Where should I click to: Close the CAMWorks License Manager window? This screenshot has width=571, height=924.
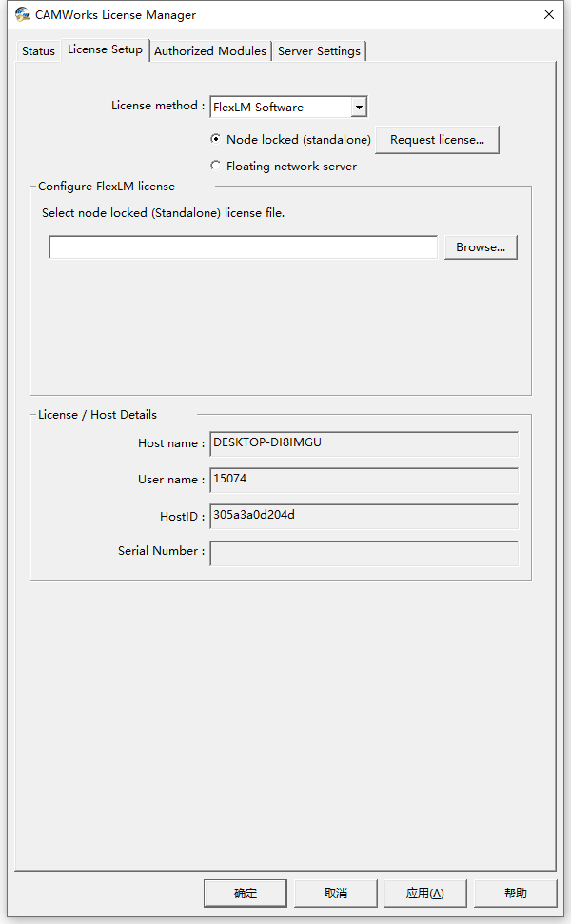(548, 14)
